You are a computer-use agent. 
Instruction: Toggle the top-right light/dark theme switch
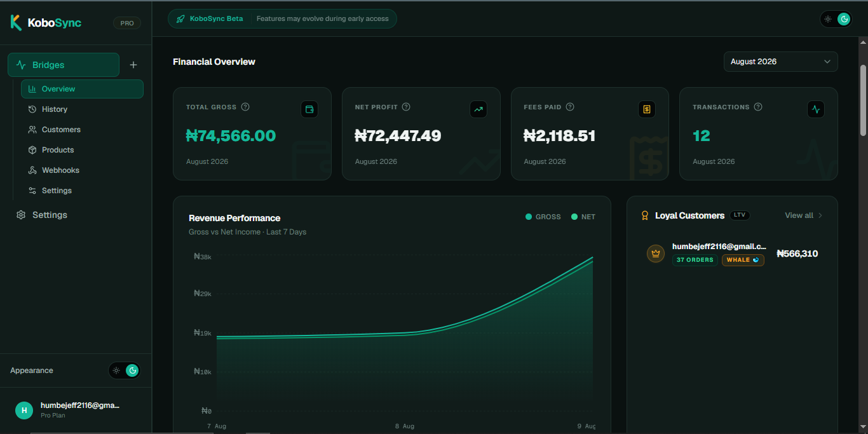(x=836, y=19)
